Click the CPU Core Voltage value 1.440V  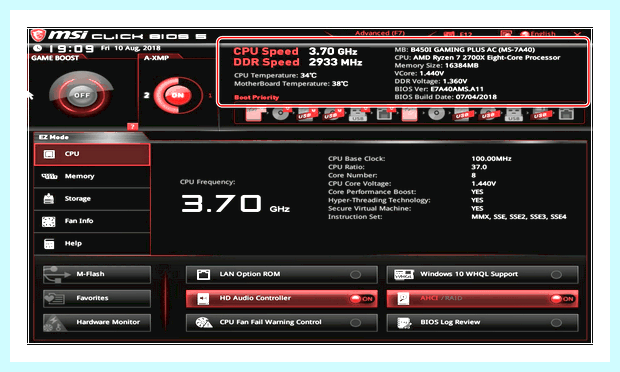click(x=484, y=183)
